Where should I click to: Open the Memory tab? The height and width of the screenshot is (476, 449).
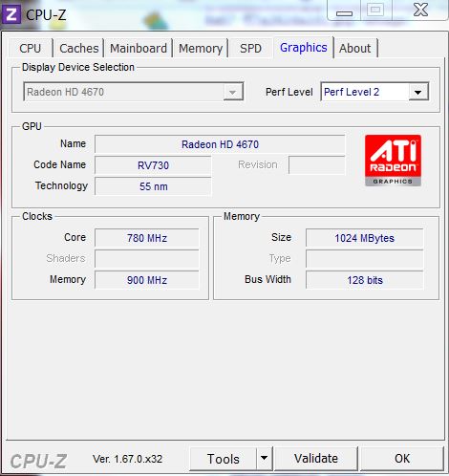coord(201,49)
